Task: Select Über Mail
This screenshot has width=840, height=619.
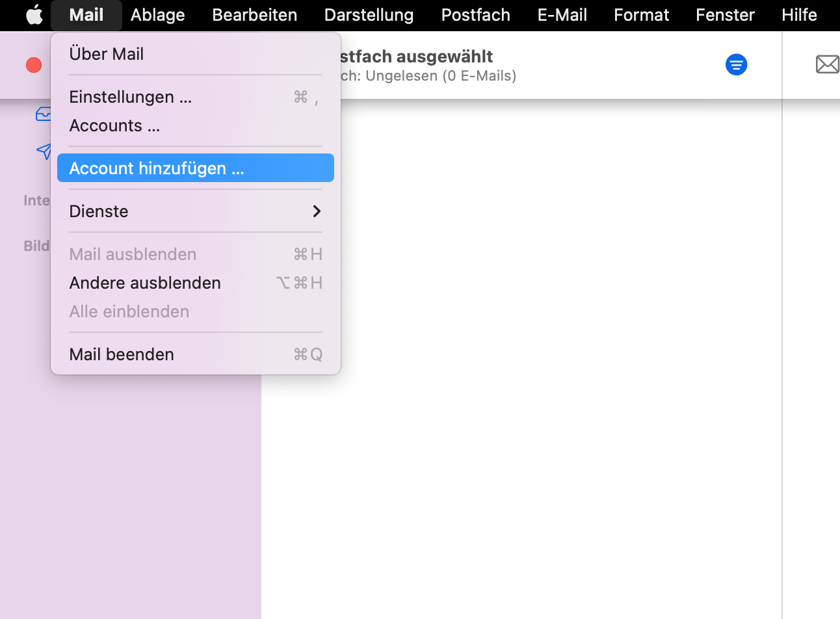Action: coord(196,54)
